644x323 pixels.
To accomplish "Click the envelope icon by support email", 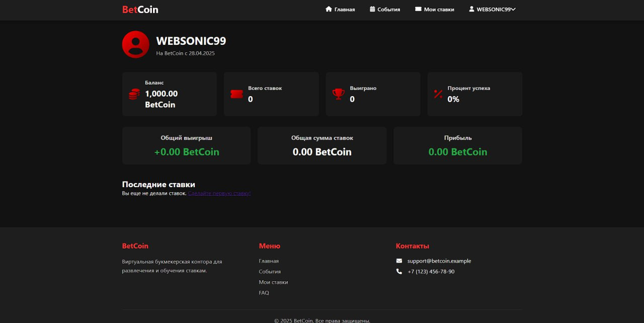I will [x=399, y=261].
